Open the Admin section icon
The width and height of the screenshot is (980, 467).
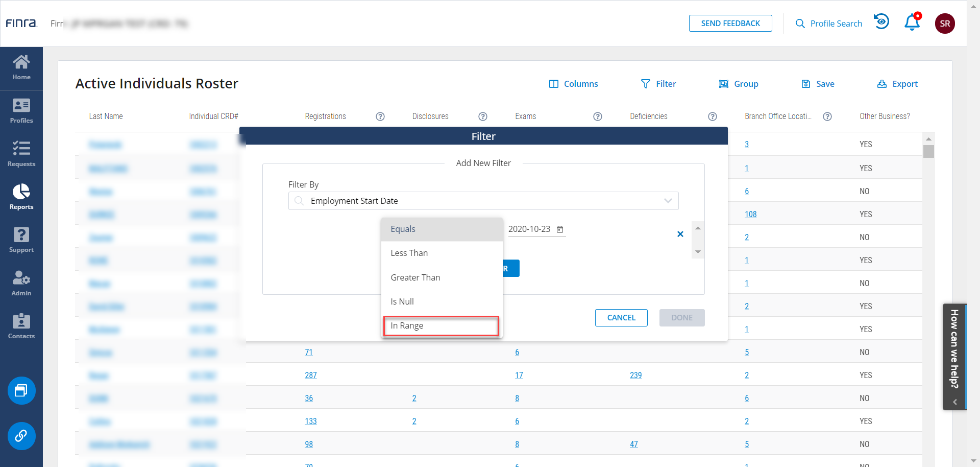click(21, 283)
